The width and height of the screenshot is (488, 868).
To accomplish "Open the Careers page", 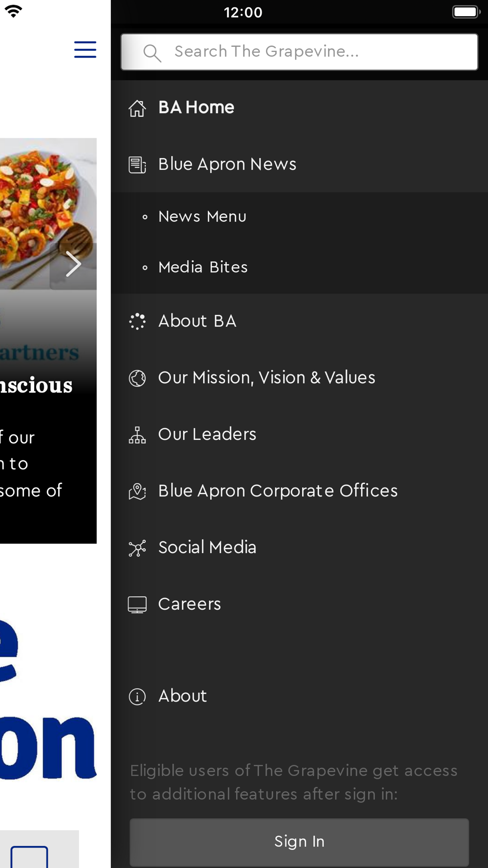I will pos(299,604).
